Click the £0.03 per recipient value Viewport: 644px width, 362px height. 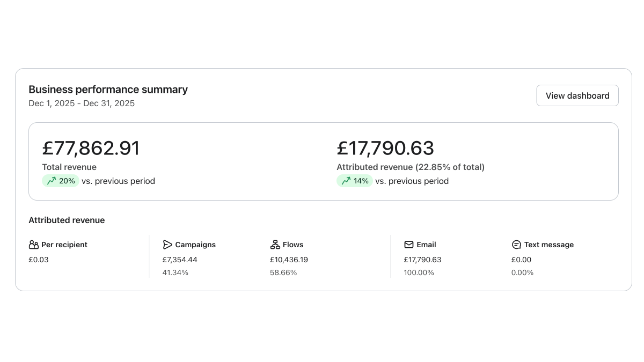click(x=39, y=260)
